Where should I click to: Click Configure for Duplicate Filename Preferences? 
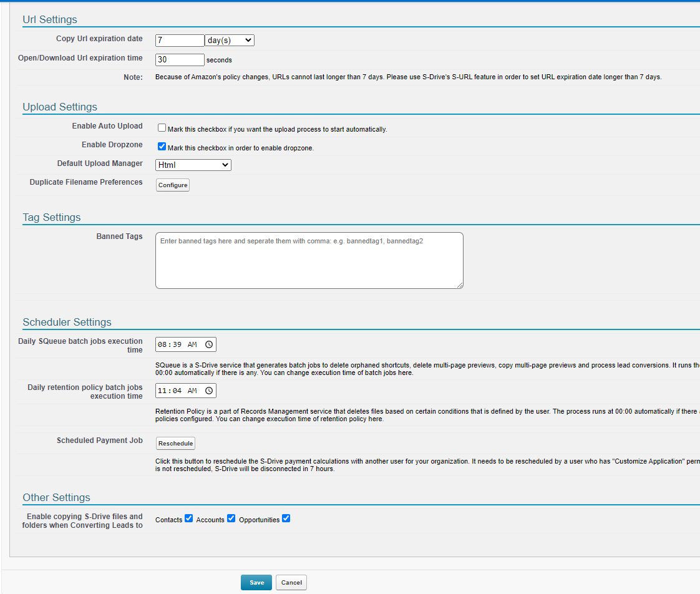tap(173, 185)
